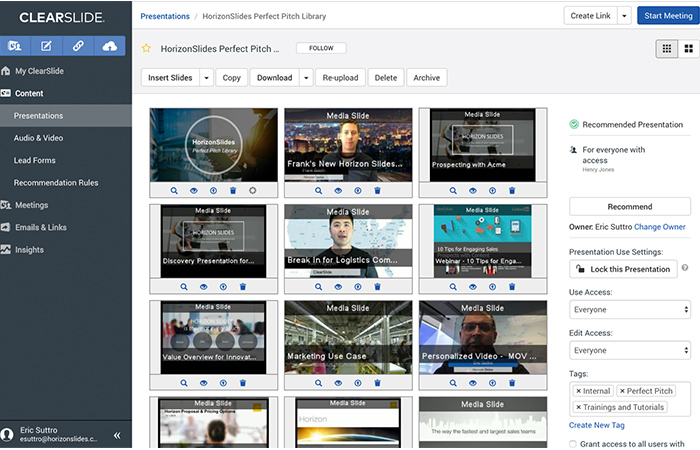
Task: Click the FOLLOW button
Action: [321, 48]
